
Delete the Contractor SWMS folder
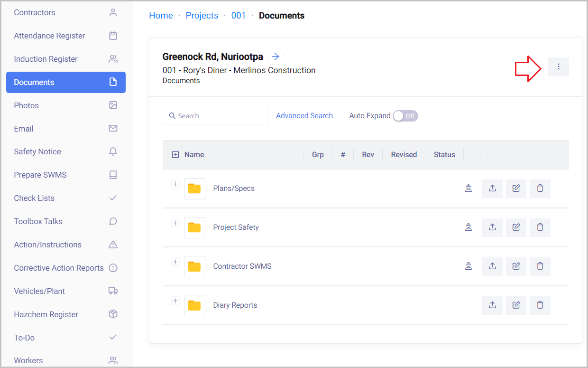540,266
